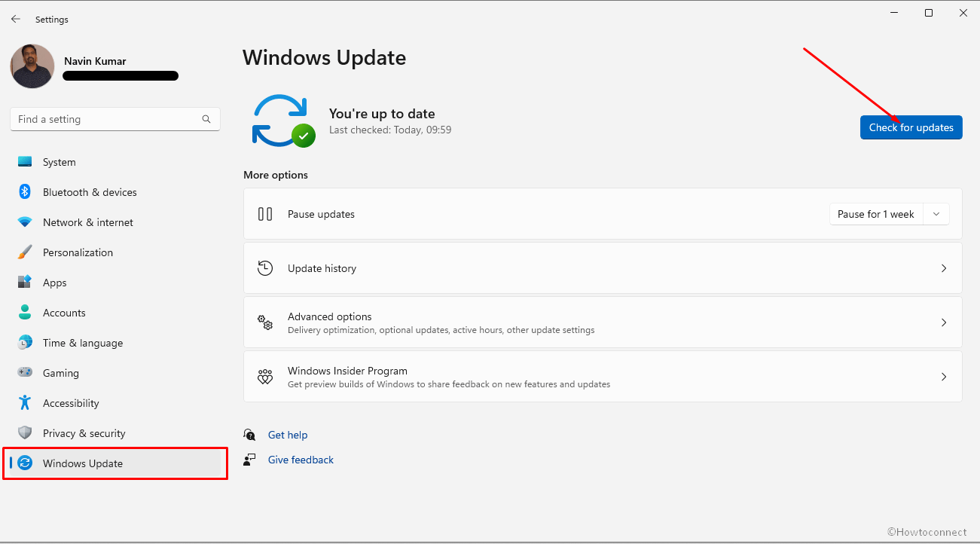Click the Advanced options gears icon
Viewport: 980px width, 544px height.
point(265,322)
